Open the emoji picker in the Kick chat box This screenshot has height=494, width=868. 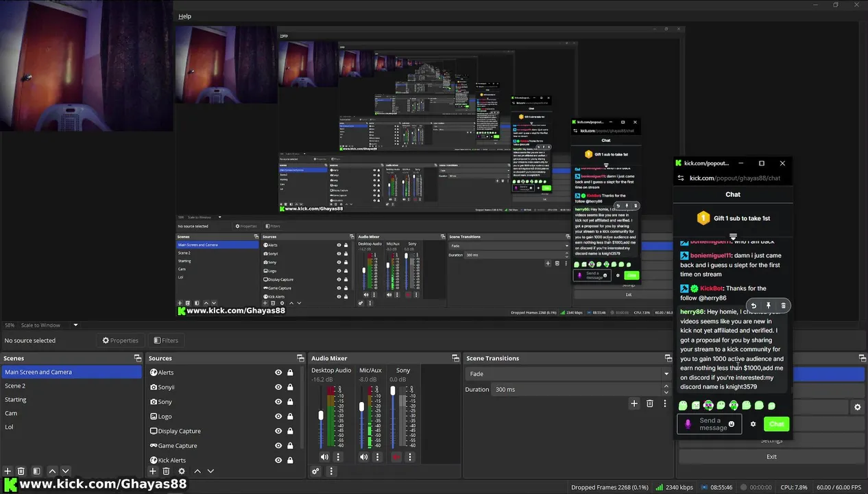coord(732,424)
